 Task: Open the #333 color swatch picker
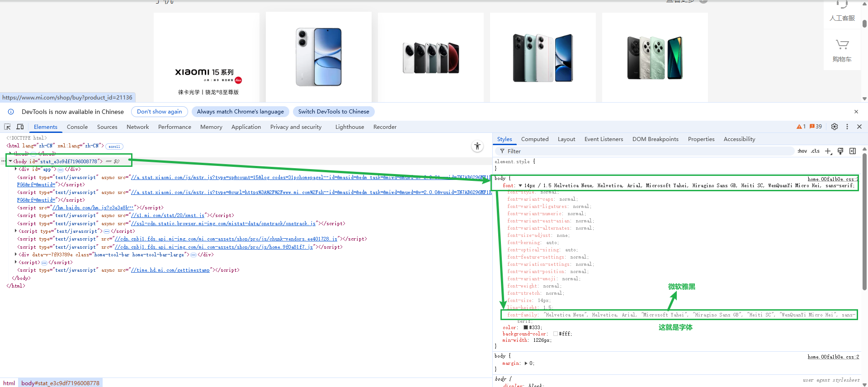[526, 327]
